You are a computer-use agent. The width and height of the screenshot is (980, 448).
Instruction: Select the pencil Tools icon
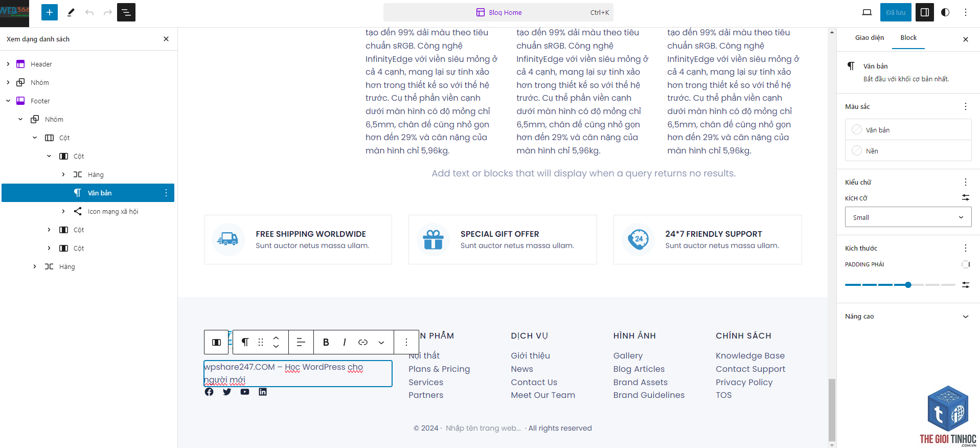click(x=71, y=12)
